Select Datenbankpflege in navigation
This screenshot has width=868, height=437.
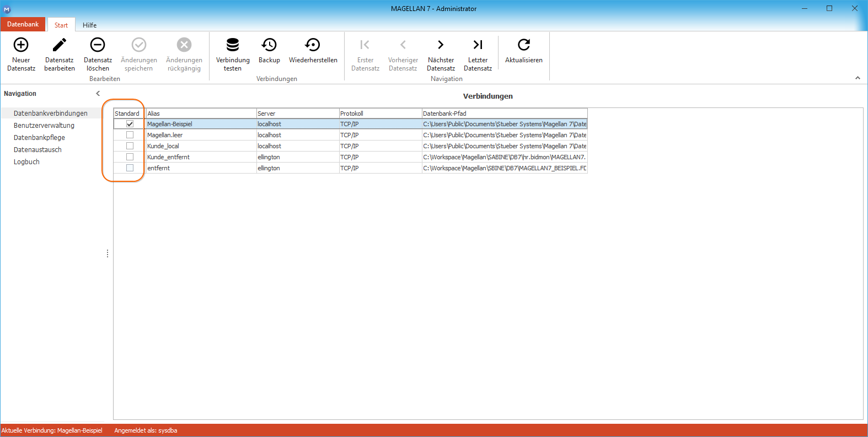(39, 138)
